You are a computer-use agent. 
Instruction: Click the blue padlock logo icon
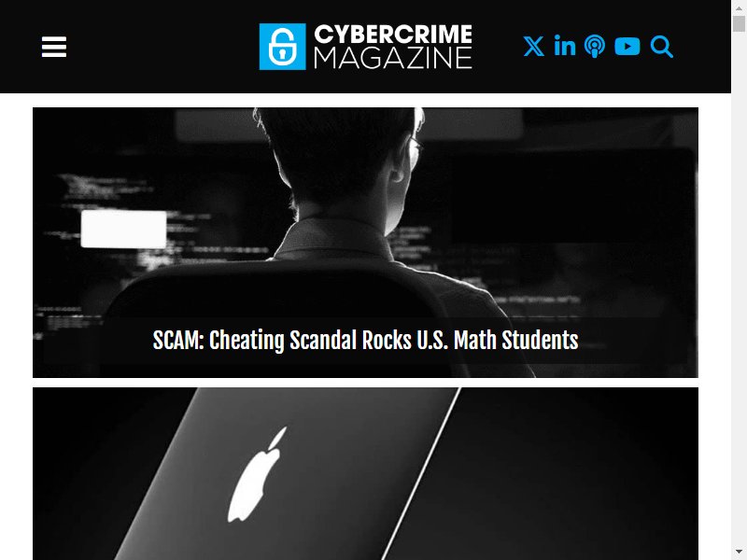coord(283,47)
